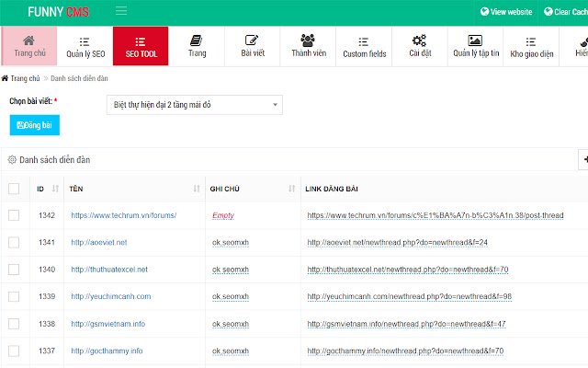
Task: Click ID cell 1339
Action: coord(47,296)
